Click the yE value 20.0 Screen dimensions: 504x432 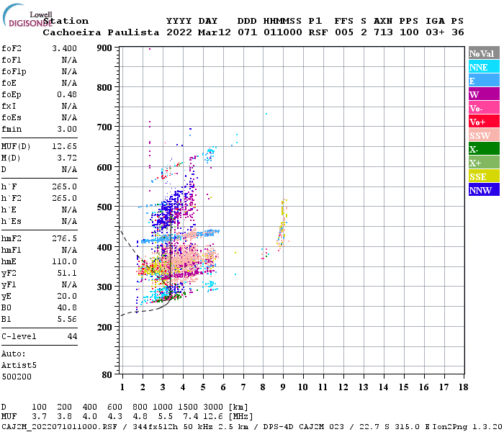pos(67,297)
